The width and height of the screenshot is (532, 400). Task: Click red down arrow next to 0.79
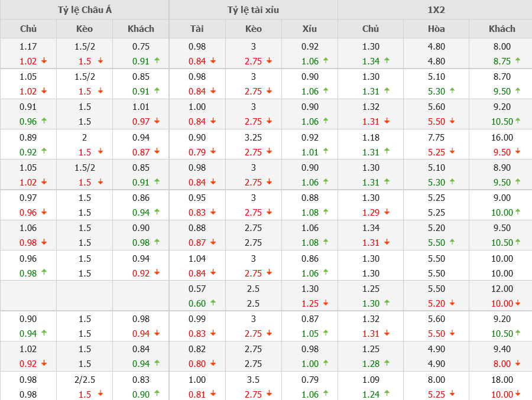tap(213, 152)
